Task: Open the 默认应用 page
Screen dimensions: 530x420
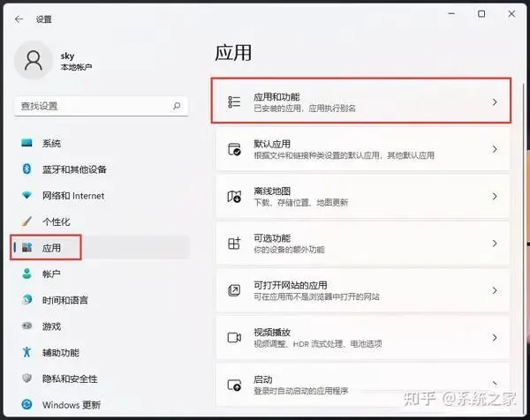Action: 363,149
